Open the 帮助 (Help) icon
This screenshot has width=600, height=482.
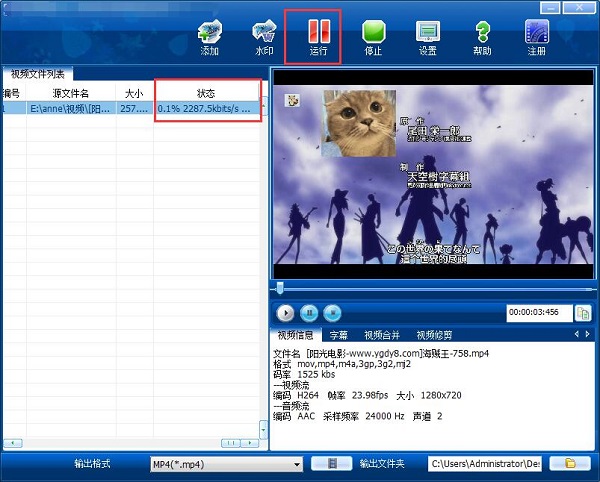(482, 38)
